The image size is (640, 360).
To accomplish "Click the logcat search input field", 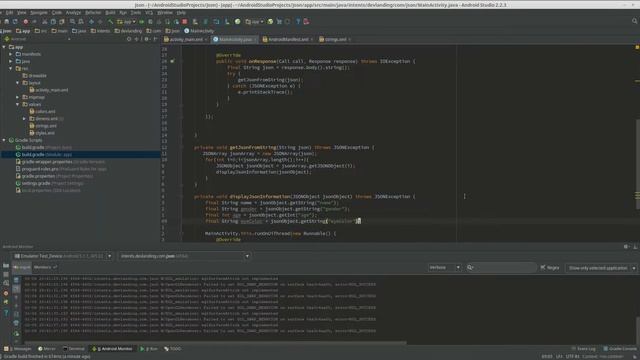I will (x=501, y=268).
